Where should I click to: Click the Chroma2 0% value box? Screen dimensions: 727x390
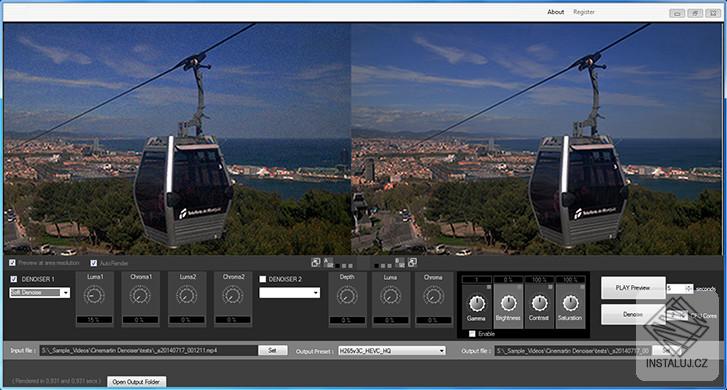coord(233,320)
